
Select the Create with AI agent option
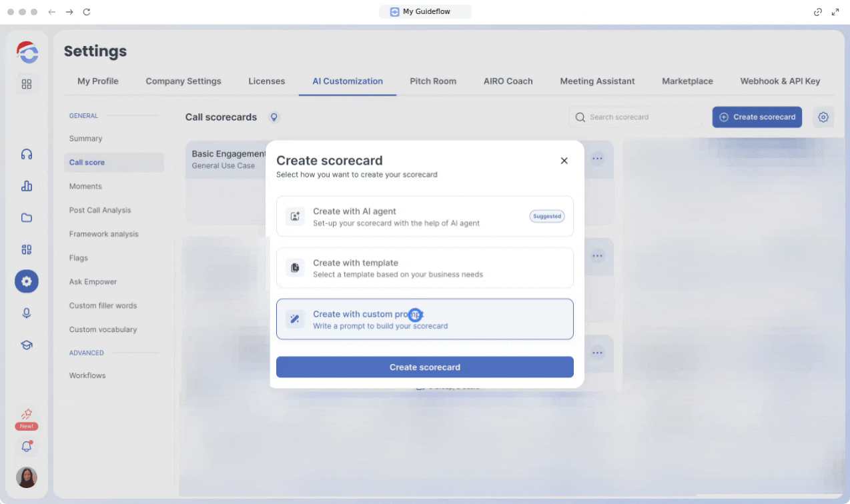click(424, 216)
